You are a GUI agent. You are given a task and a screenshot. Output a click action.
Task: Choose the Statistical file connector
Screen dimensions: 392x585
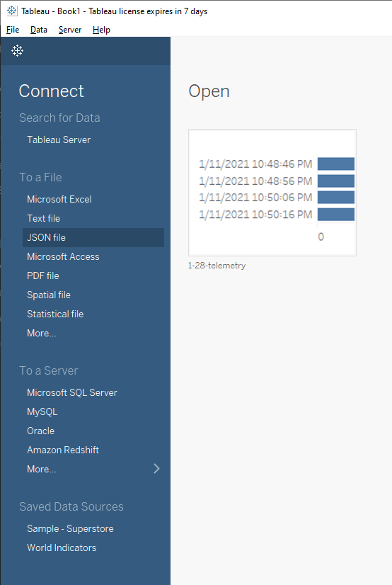click(55, 314)
